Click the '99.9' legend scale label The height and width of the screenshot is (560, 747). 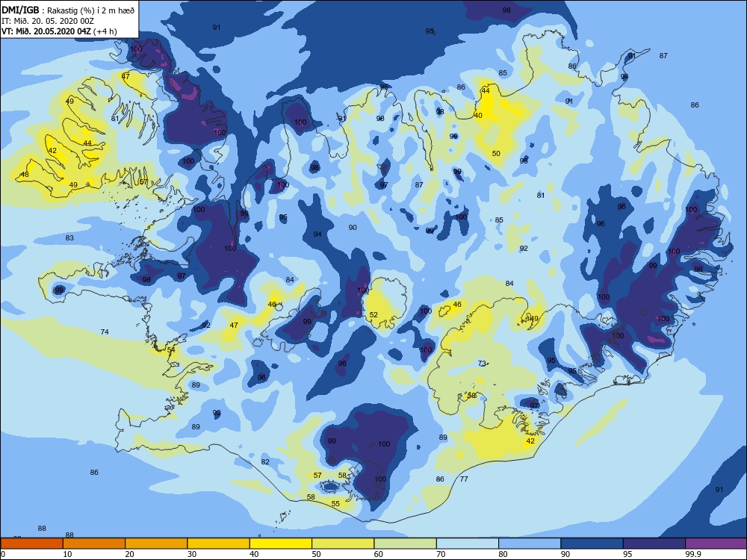point(692,554)
